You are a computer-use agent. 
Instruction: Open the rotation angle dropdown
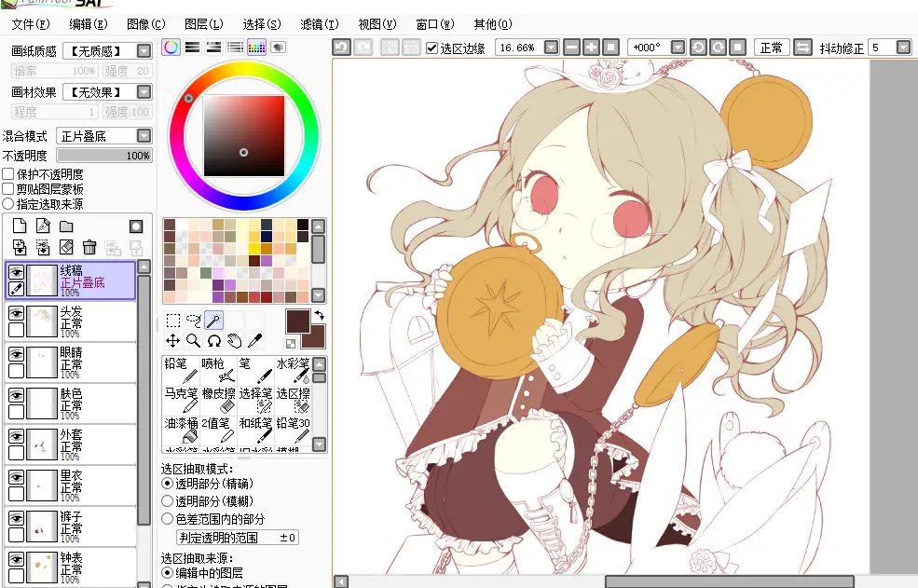click(x=678, y=48)
